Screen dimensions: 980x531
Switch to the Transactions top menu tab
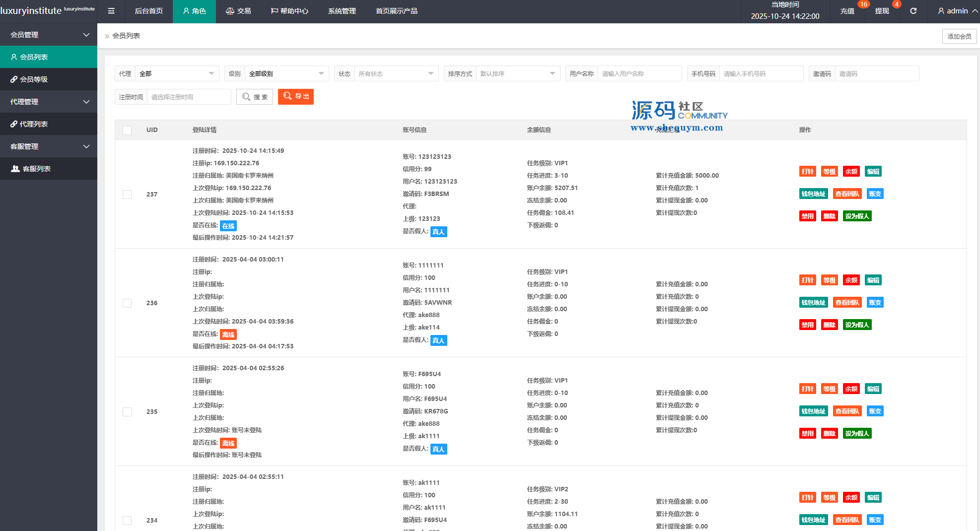[x=238, y=11]
